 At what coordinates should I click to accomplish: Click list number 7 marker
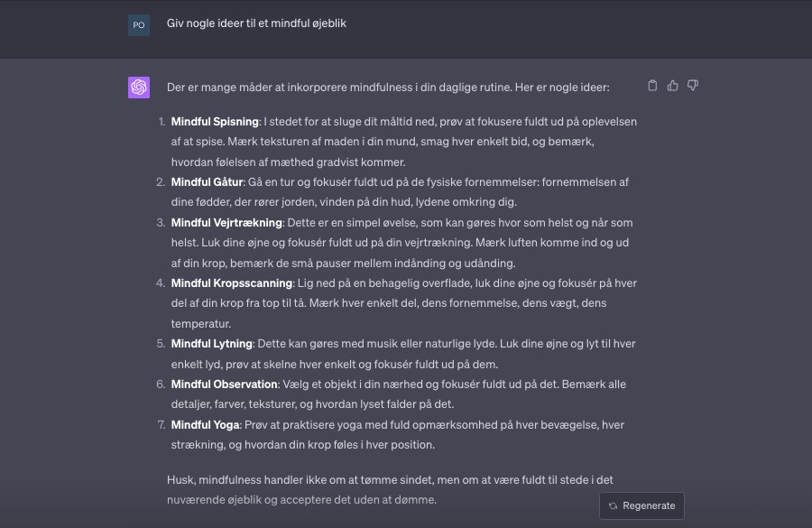pos(161,425)
